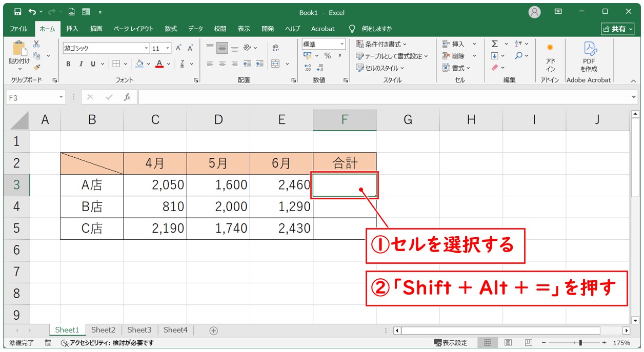Switch to Page Layout view in status bar
Image resolution: width=644 pixels, height=352 pixels.
508,343
